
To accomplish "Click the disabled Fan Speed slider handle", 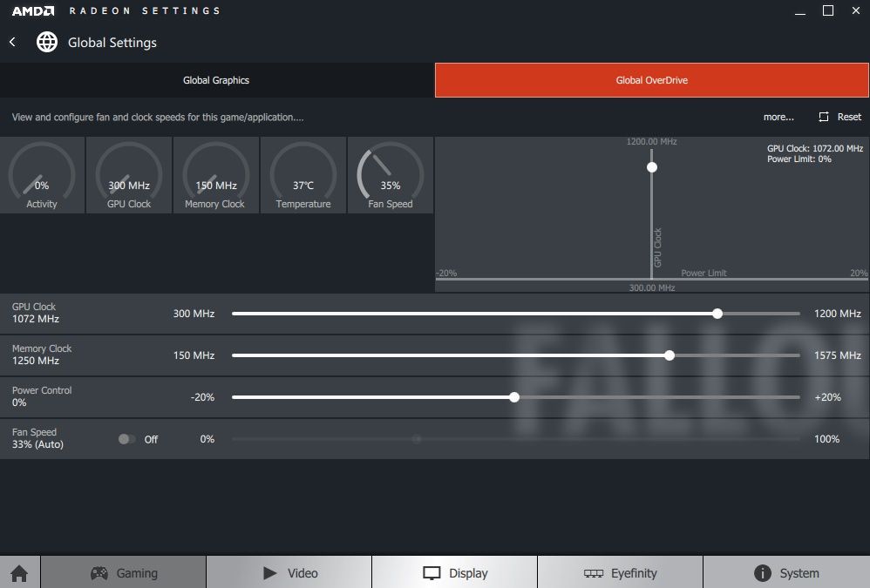I will [417, 439].
